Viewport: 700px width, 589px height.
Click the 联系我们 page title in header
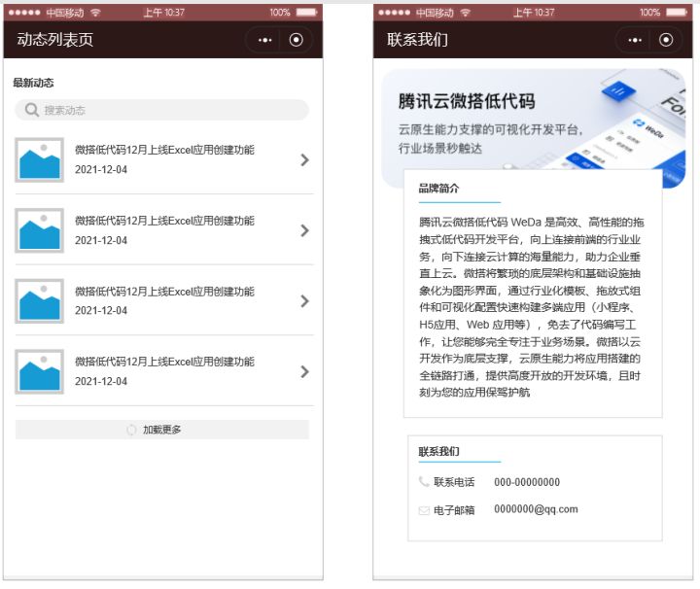pyautogui.click(x=417, y=40)
